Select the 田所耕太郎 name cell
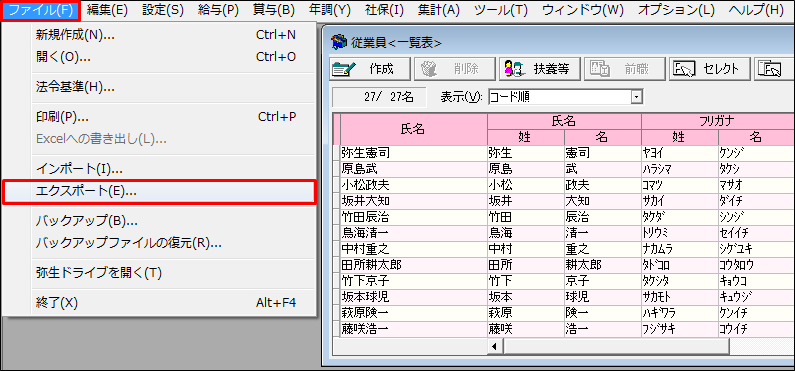Image resolution: width=795 pixels, height=371 pixels. (413, 265)
